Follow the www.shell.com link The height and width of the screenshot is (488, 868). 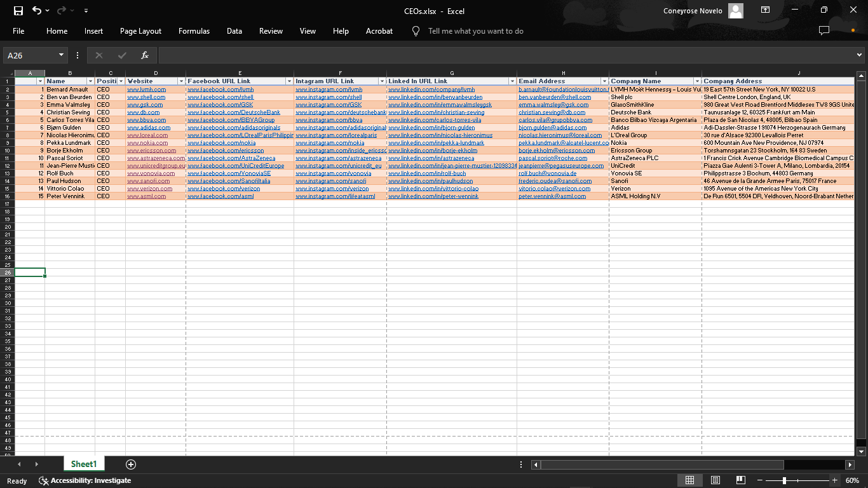pos(146,97)
